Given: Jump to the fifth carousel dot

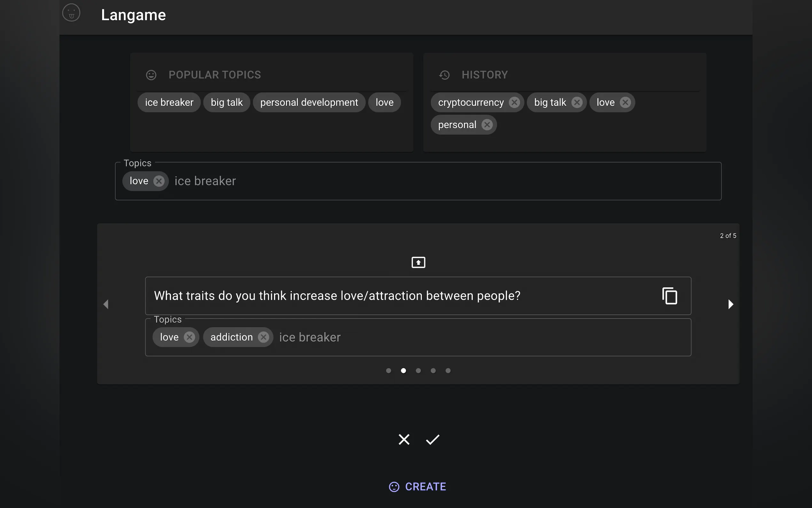Looking at the screenshot, I should [448, 370].
